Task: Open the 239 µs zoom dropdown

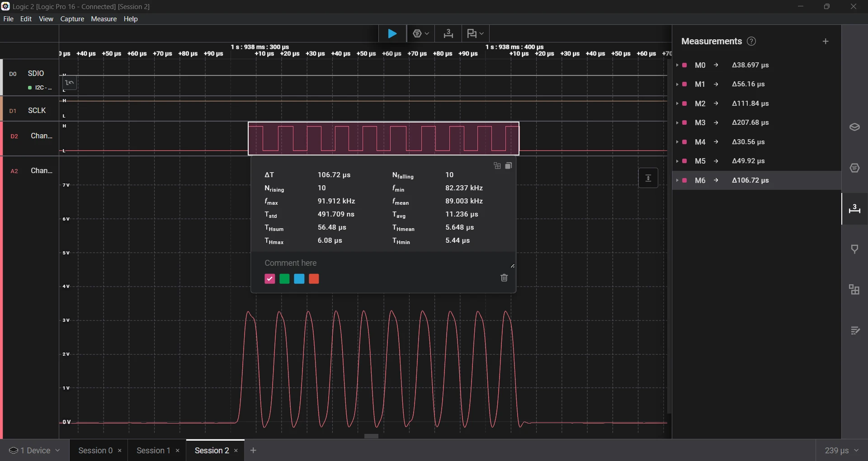Action: coord(841,451)
